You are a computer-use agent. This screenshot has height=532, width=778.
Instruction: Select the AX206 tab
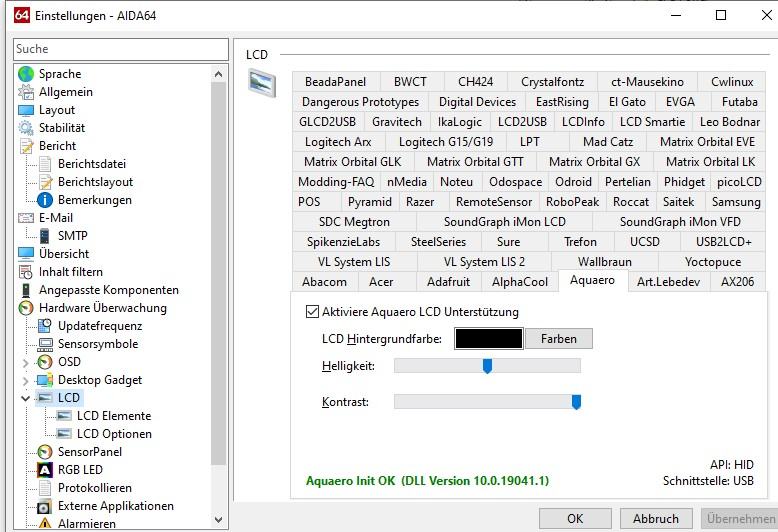point(737,281)
